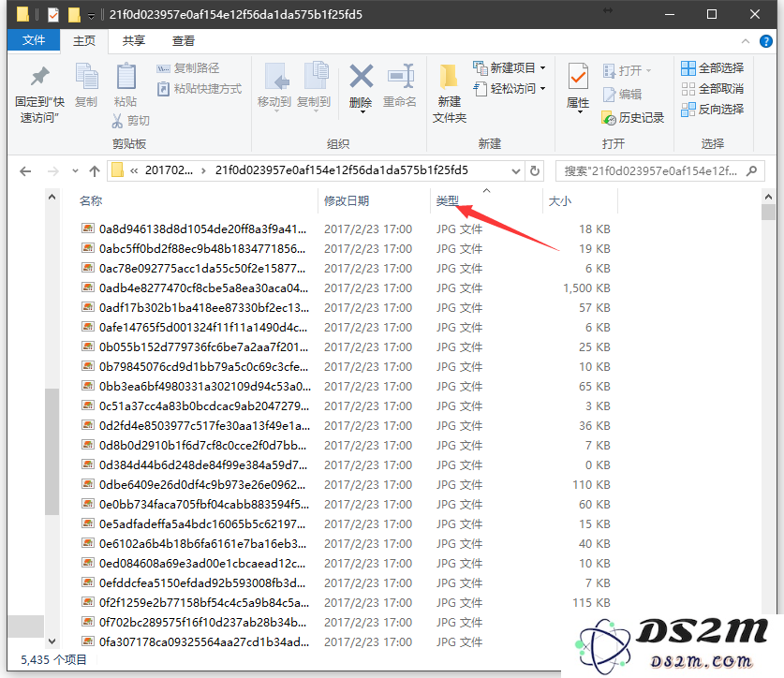Viewport: 784px width, 678px height.
Task: Expand the address bar history dropdown
Action: (x=516, y=171)
